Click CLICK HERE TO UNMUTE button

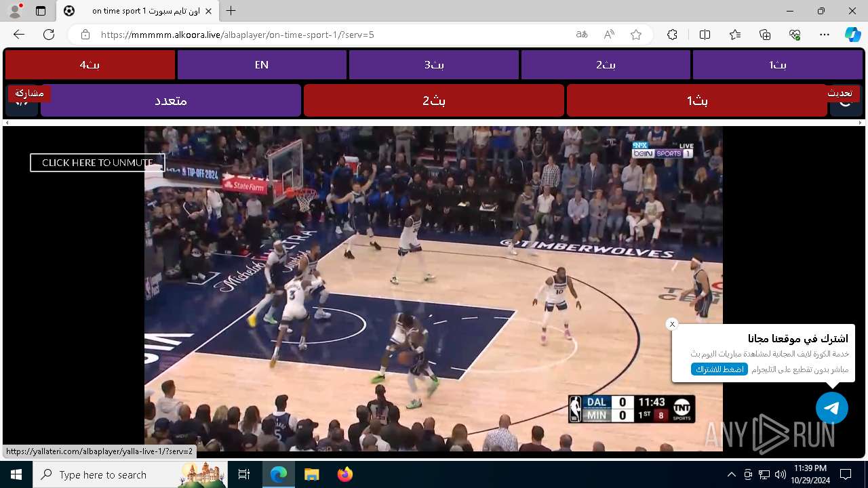pyautogui.click(x=97, y=163)
